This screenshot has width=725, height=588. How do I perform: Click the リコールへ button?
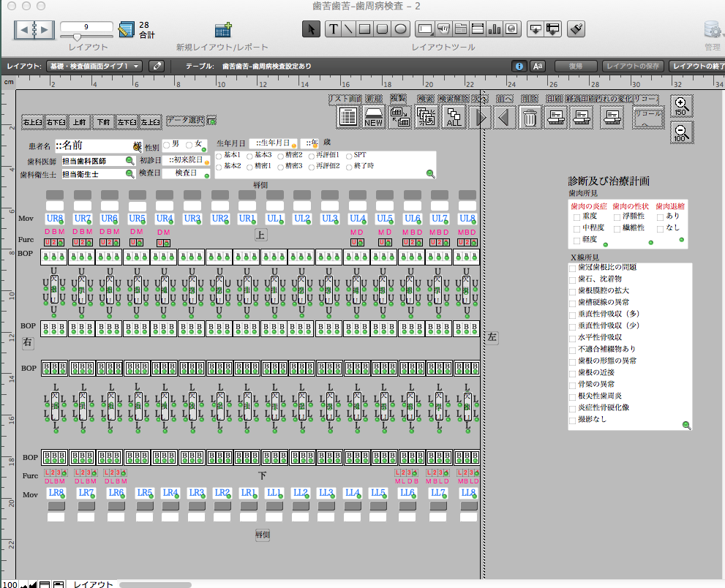click(x=649, y=118)
